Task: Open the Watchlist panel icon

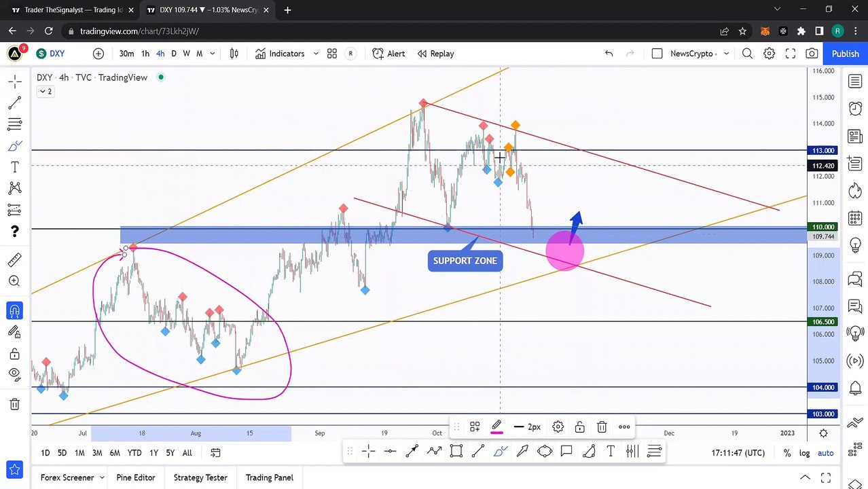Action: click(855, 81)
